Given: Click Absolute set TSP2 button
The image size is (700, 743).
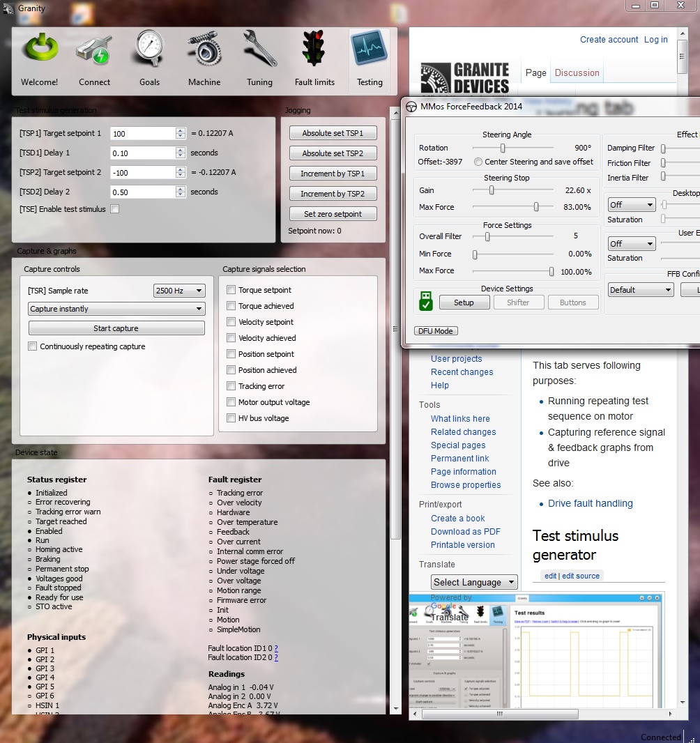Looking at the screenshot, I should [x=333, y=153].
